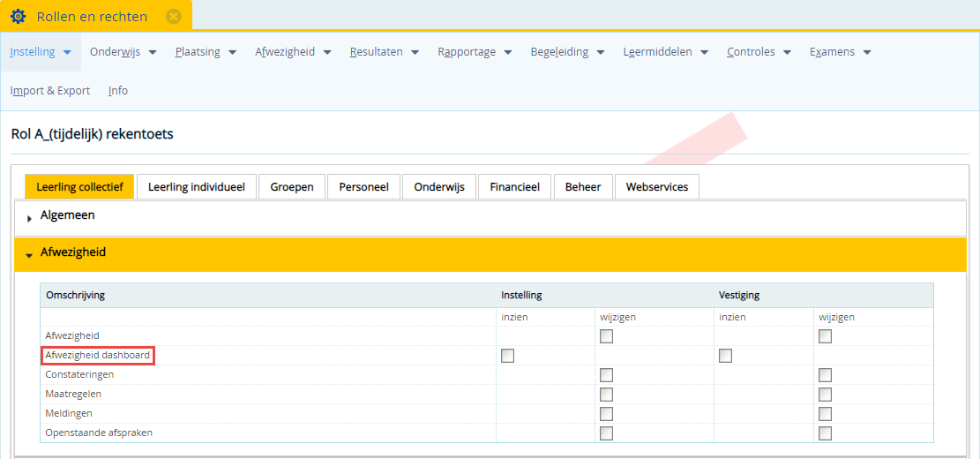The height and width of the screenshot is (459, 980).
Task: Check Openstaande afspraken Vestiging wijzigen box
Action: [x=825, y=433]
